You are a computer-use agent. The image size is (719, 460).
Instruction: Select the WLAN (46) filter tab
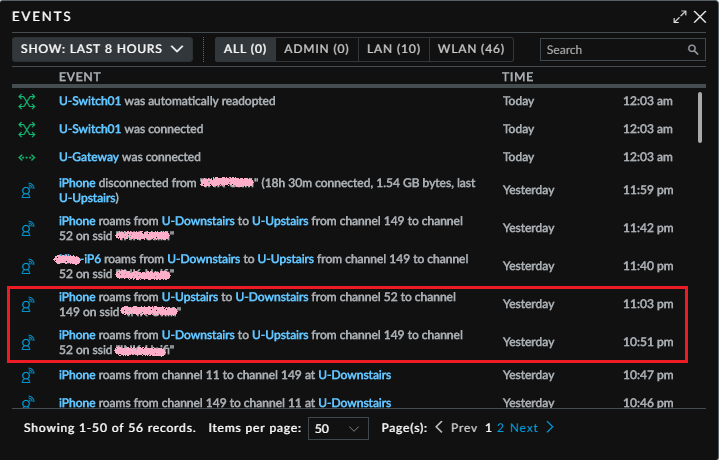(470, 49)
